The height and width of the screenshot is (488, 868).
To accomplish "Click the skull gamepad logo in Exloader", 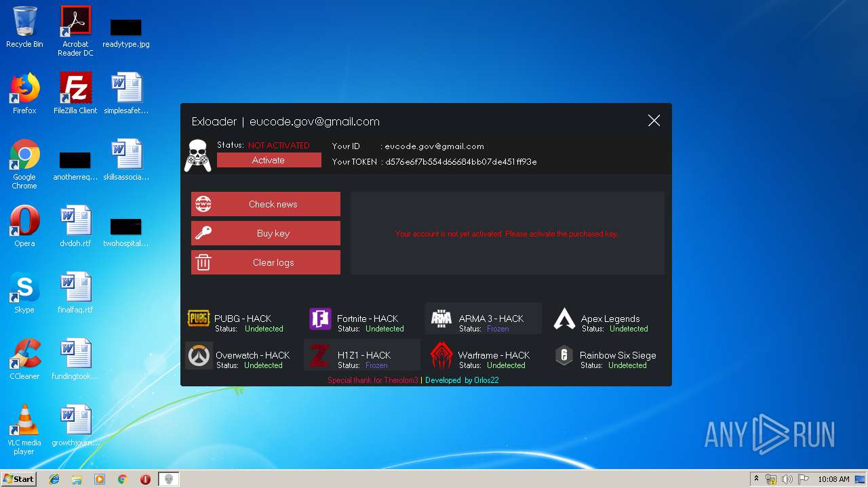I will coord(198,155).
